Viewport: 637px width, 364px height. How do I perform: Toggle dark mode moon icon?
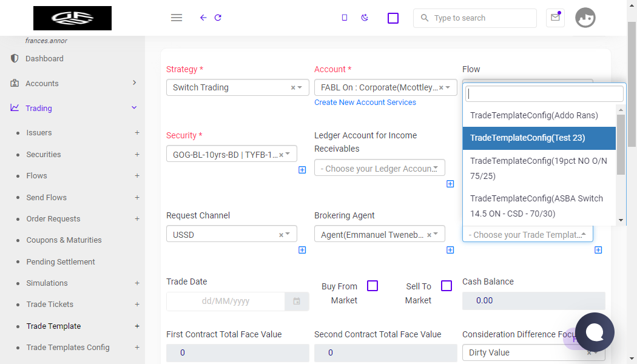365,18
